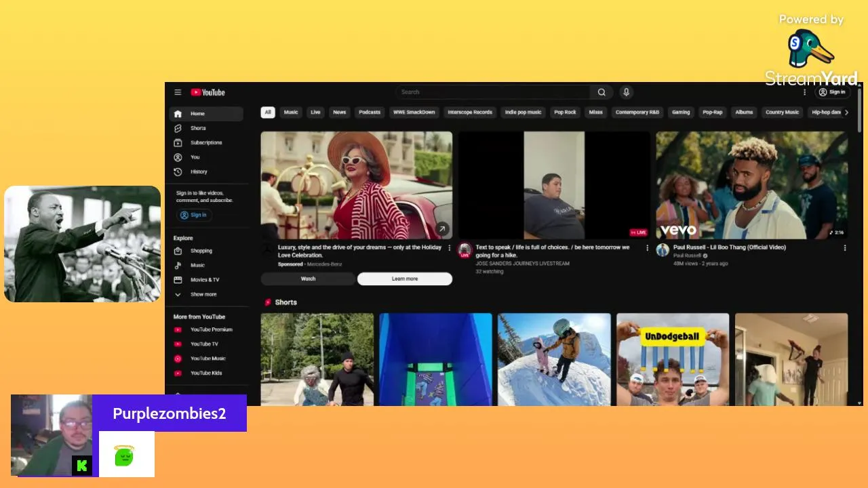868x488 pixels.
Task: Open options menu for the Jose Sanders livestream
Action: pyautogui.click(x=647, y=248)
